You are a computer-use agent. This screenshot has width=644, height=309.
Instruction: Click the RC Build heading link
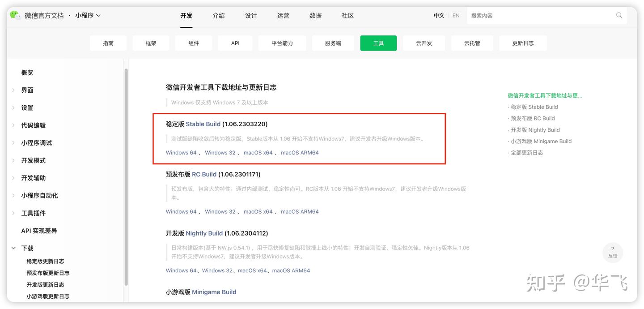(x=204, y=174)
